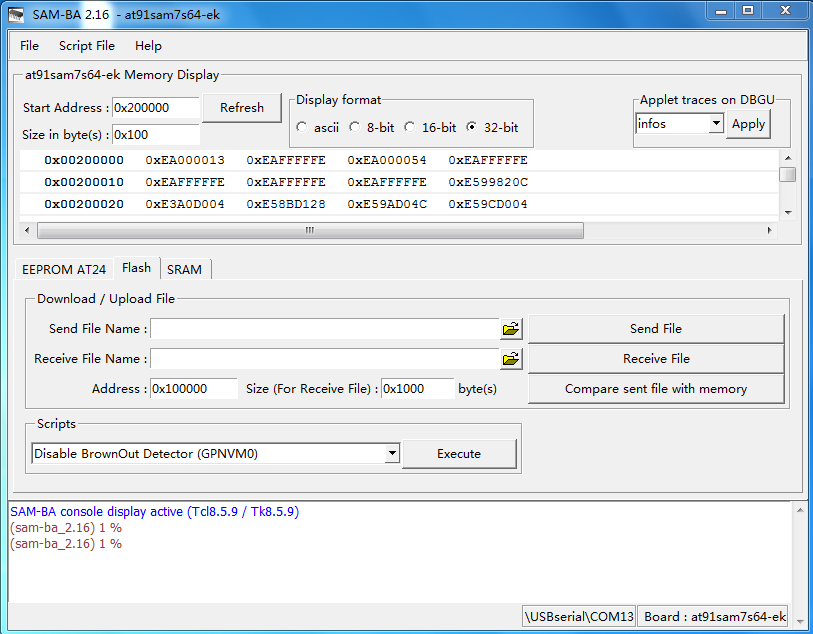Screen dimensions: 813x634
Task: Maximize the SAM-BA window
Action: [748, 11]
